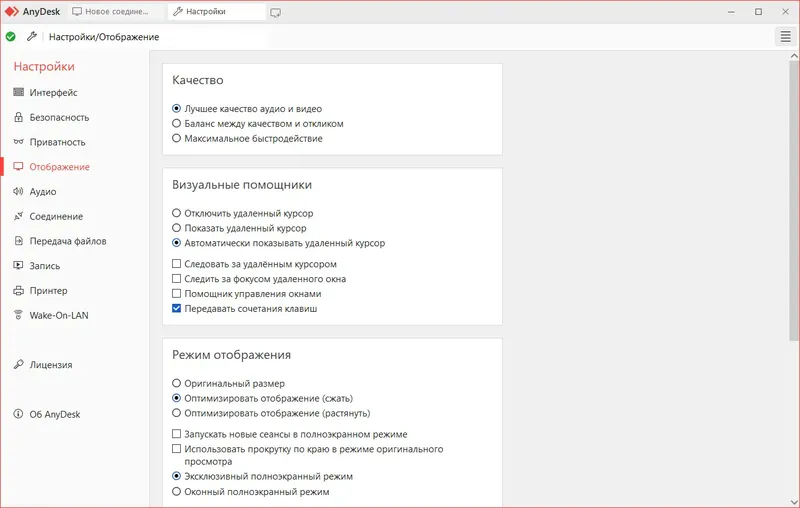This screenshot has height=508, width=800.
Task: Enable Следовать за удалённым курсором checkbox
Action: [x=177, y=264]
